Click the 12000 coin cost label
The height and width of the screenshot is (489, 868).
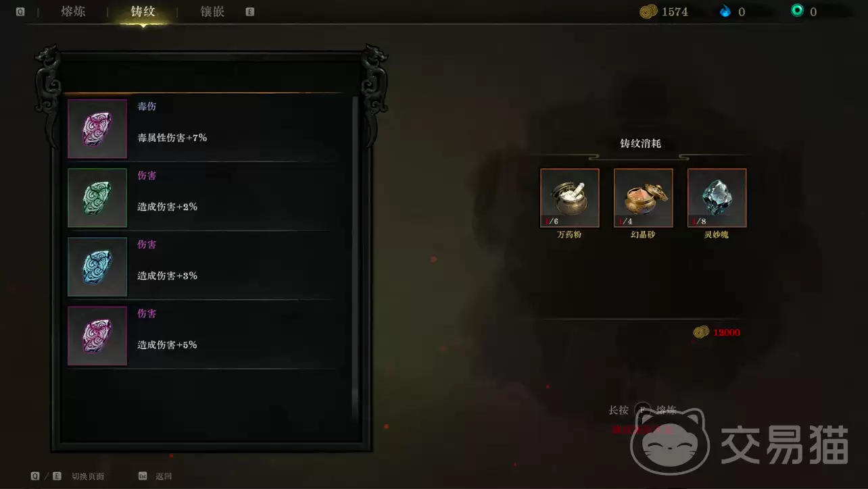726,332
